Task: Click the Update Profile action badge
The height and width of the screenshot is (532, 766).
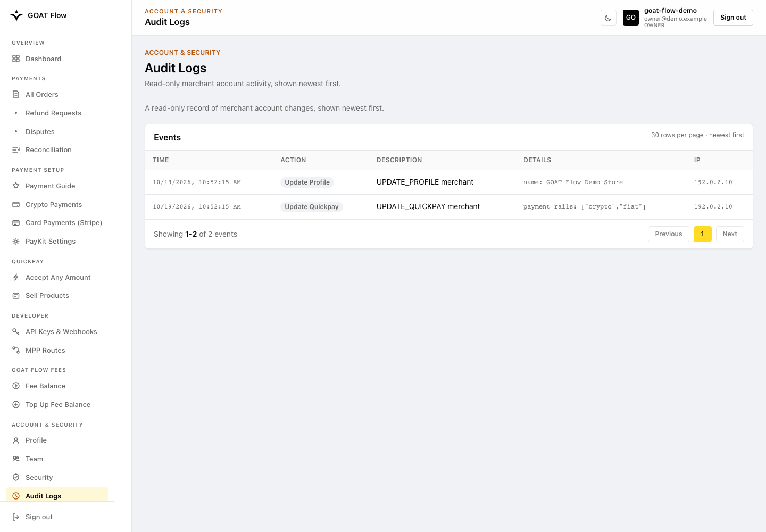Action: pyautogui.click(x=307, y=182)
